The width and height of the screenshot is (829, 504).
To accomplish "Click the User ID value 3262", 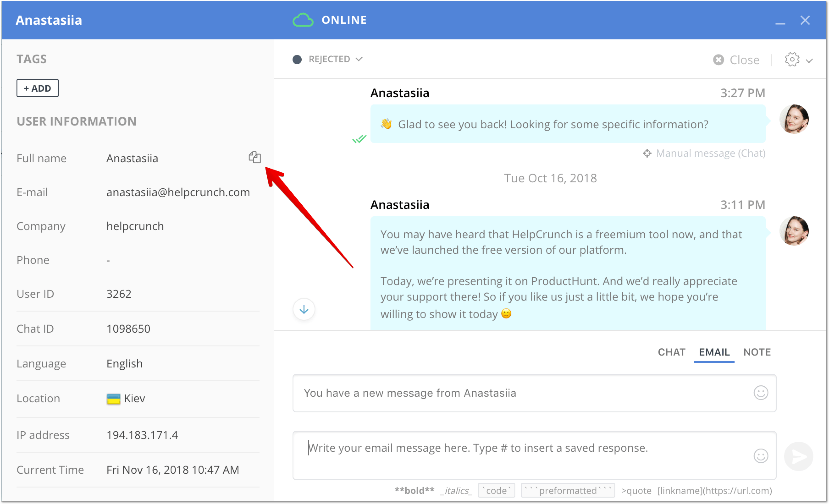I will coord(119,294).
